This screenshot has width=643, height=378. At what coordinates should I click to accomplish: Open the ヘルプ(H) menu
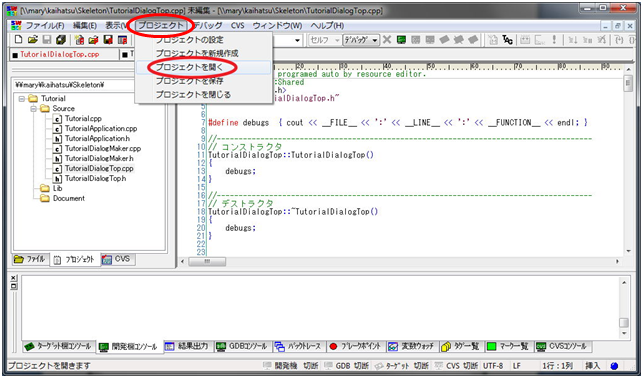[x=327, y=25]
